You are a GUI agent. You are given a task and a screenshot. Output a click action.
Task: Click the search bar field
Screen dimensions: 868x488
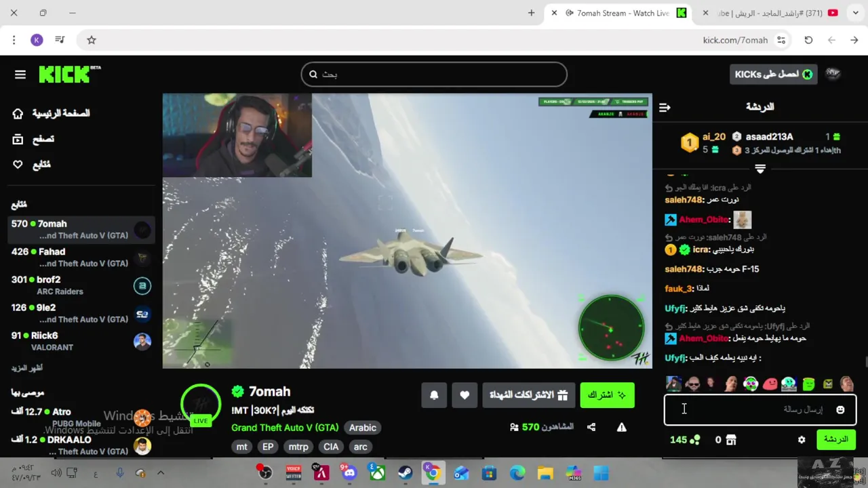[x=434, y=75]
